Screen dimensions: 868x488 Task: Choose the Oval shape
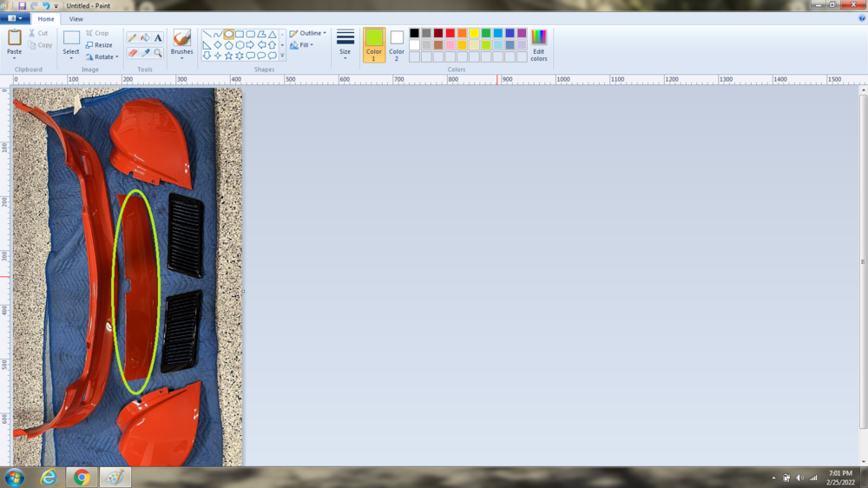click(228, 35)
